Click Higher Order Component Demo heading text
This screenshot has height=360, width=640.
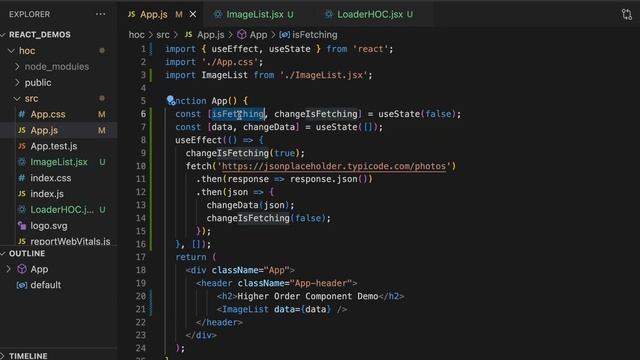pyautogui.click(x=307, y=296)
